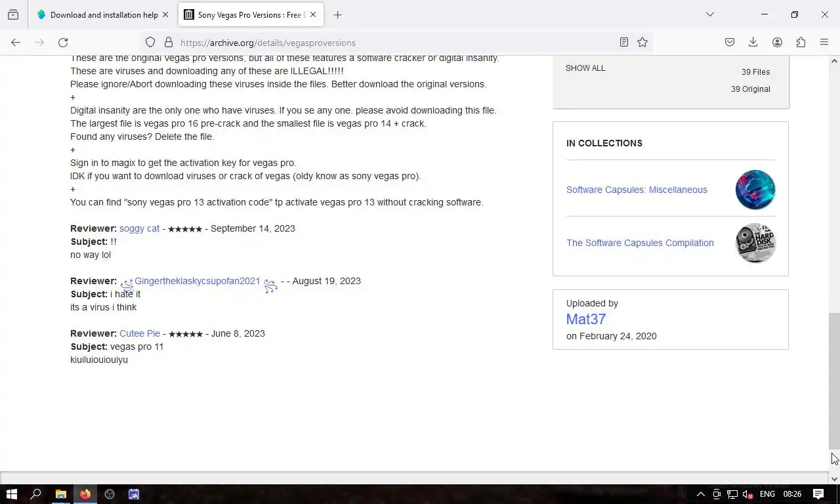Launch File Explorer from taskbar
840x504 pixels.
tap(60, 494)
